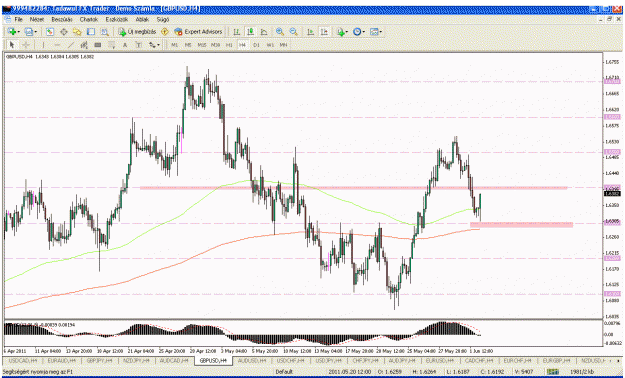This screenshot has width=625, height=378.
Task: Switch to bar chart display
Action: pyautogui.click(x=236, y=32)
